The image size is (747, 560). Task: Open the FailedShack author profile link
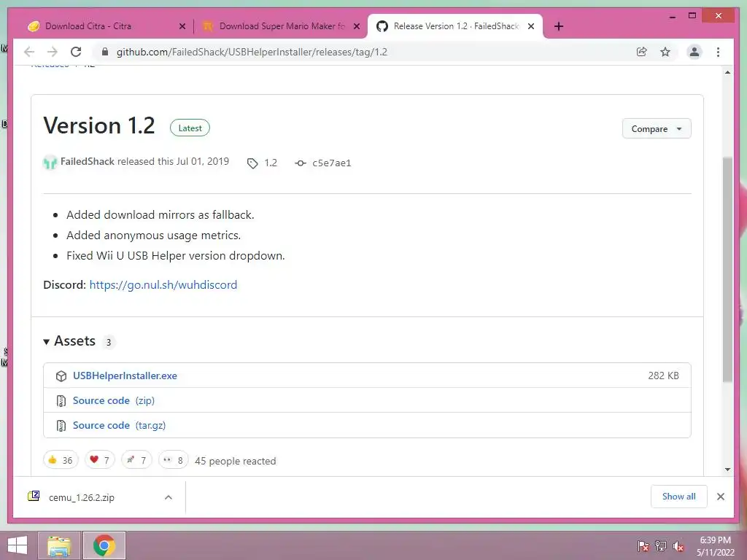[88, 161]
